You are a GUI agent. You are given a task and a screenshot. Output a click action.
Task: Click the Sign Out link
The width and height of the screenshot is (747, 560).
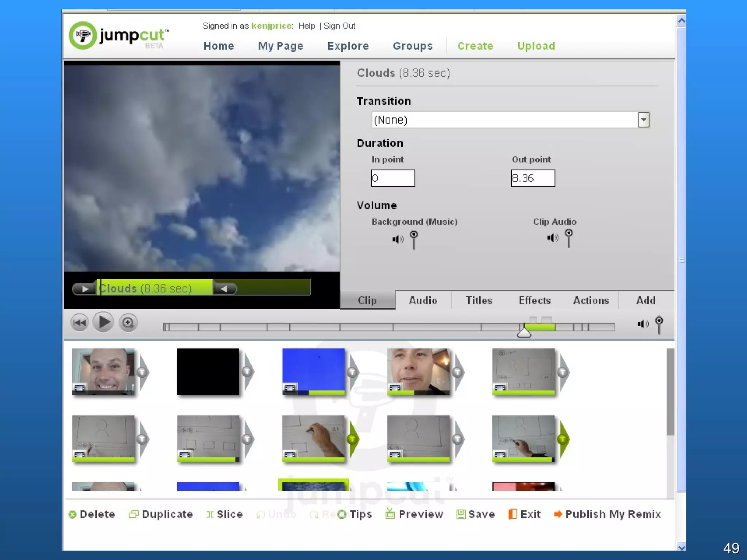pyautogui.click(x=339, y=26)
